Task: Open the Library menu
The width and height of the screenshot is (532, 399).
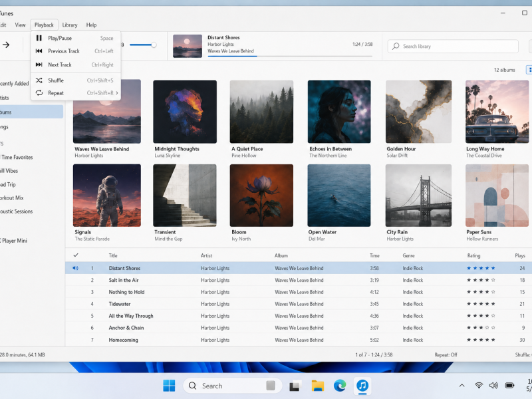Action: (70, 25)
